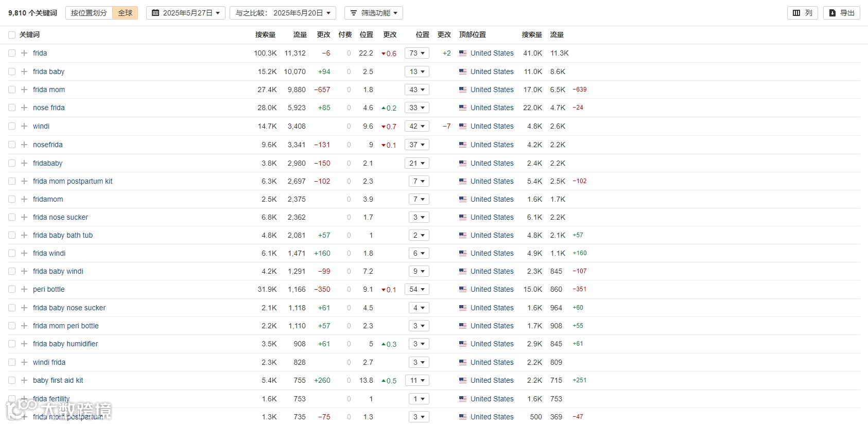
Task: Click the 9,810 个关键词 count text
Action: [32, 13]
